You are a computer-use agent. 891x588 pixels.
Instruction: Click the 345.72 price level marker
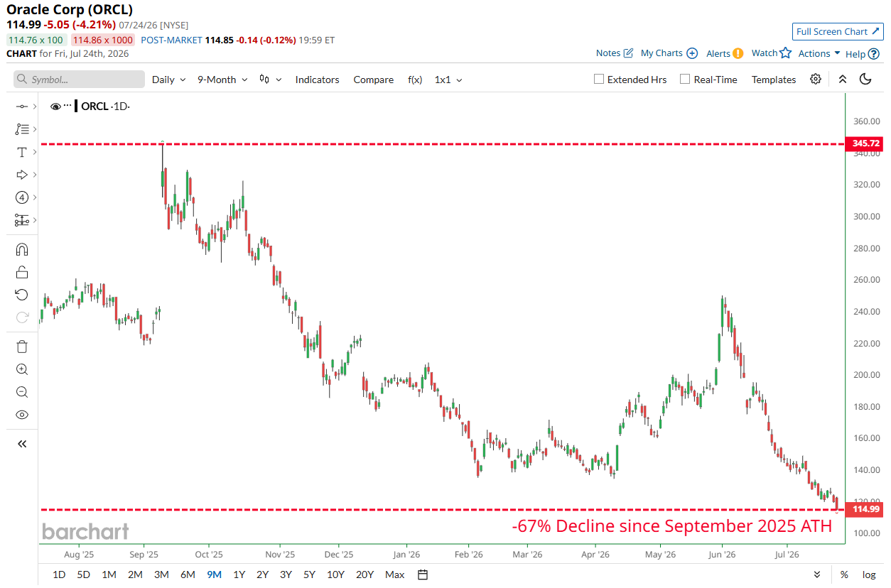(865, 143)
